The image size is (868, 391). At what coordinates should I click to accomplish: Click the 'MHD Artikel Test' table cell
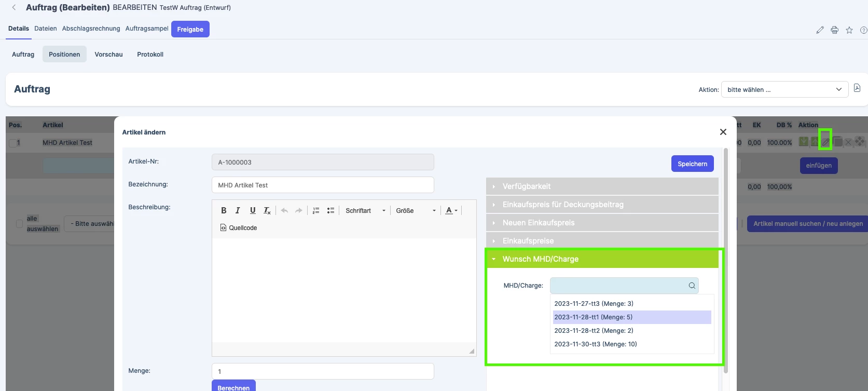[x=67, y=143]
